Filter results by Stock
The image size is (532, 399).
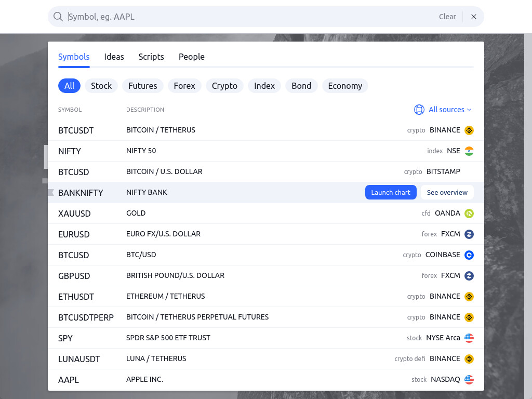(x=101, y=86)
